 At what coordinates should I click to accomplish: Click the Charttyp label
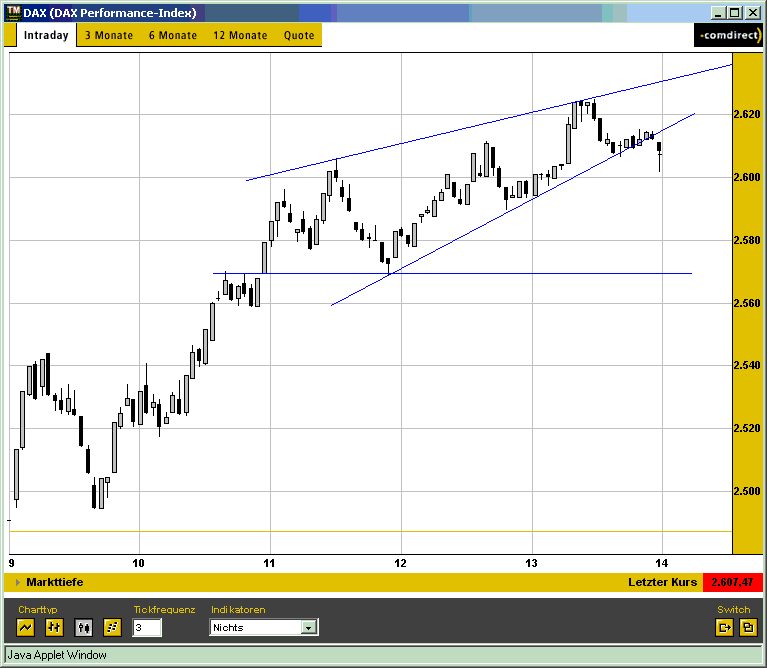click(38, 610)
